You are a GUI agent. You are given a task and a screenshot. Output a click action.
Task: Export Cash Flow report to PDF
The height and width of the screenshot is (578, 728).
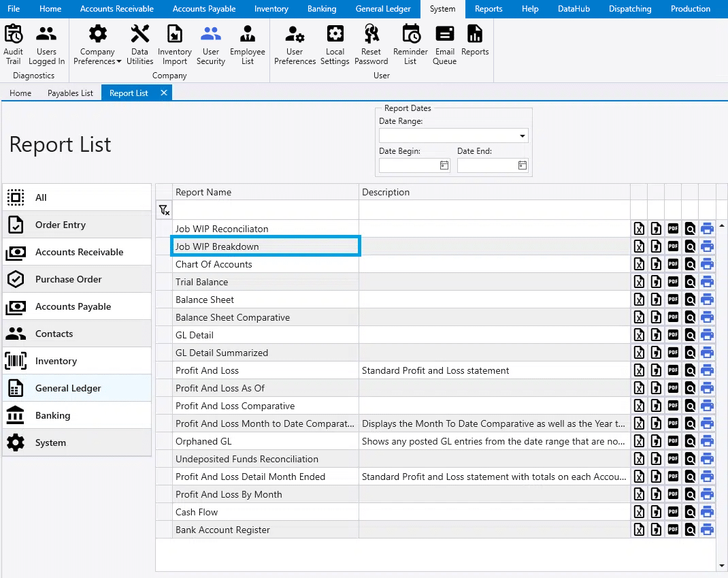click(x=673, y=512)
